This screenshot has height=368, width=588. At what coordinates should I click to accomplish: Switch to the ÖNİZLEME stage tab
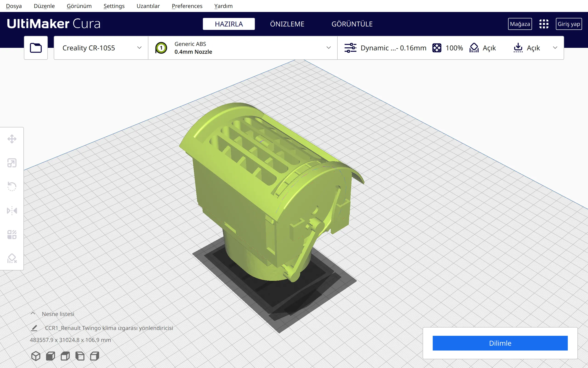coord(287,24)
